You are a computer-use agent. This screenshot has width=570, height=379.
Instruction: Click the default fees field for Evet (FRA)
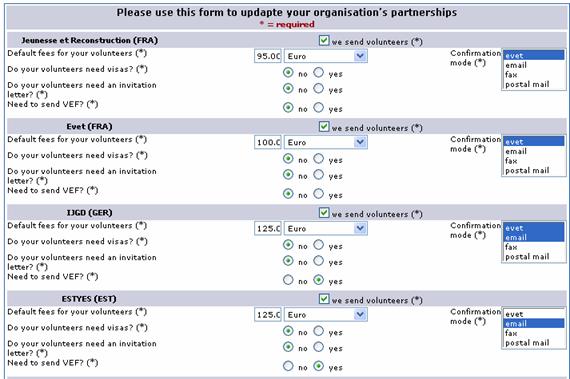pyautogui.click(x=268, y=142)
